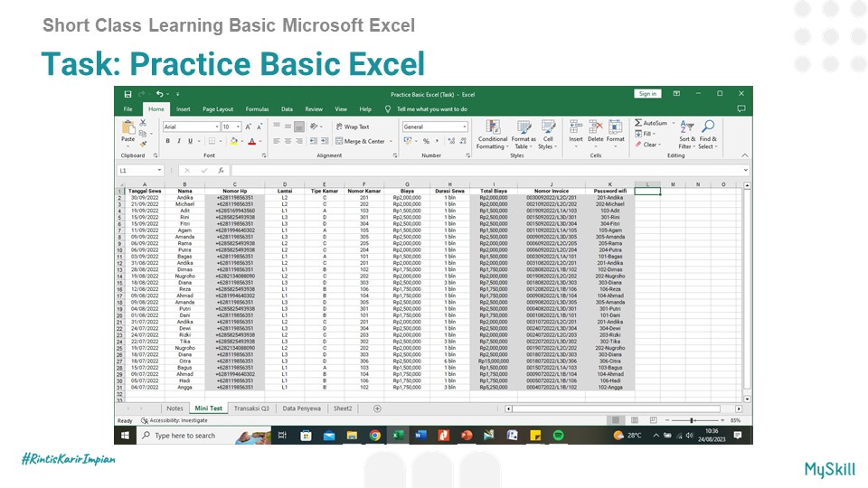Viewport: 868px width, 488px height.
Task: Click the Middle Align icon
Action: tap(288, 127)
